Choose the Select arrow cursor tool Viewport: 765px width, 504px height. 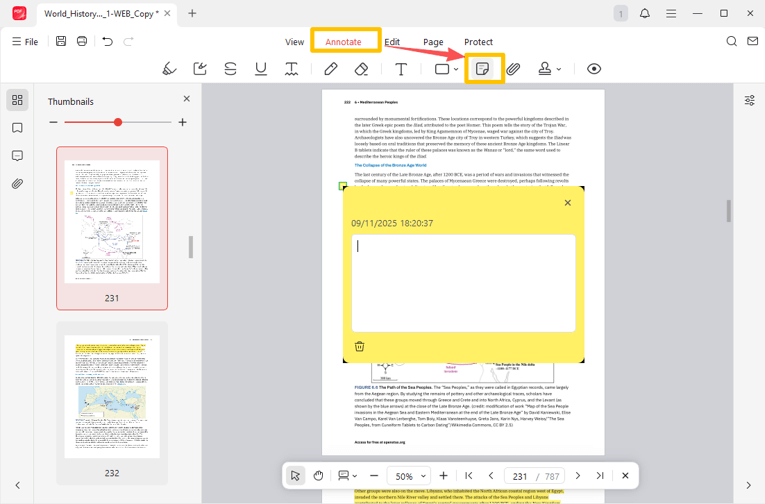click(295, 475)
